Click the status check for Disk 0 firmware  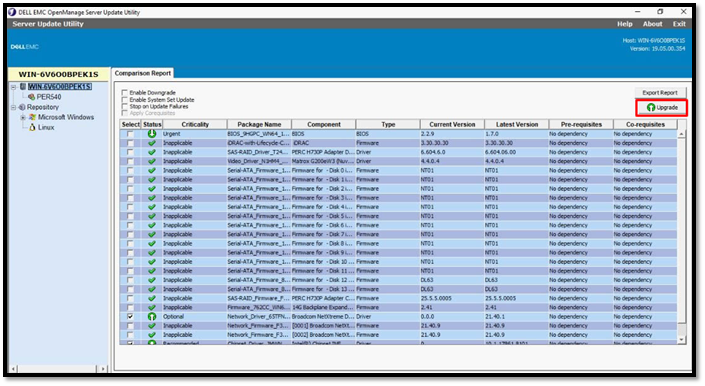pos(152,170)
